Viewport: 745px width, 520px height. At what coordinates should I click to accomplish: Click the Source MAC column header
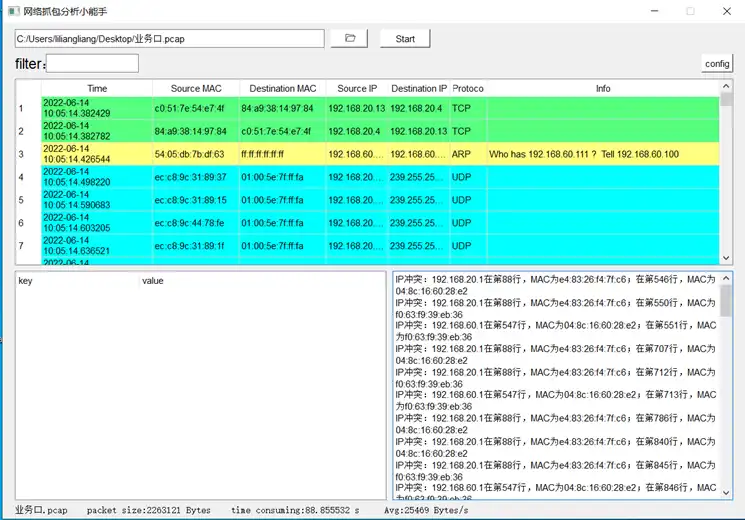pos(196,88)
